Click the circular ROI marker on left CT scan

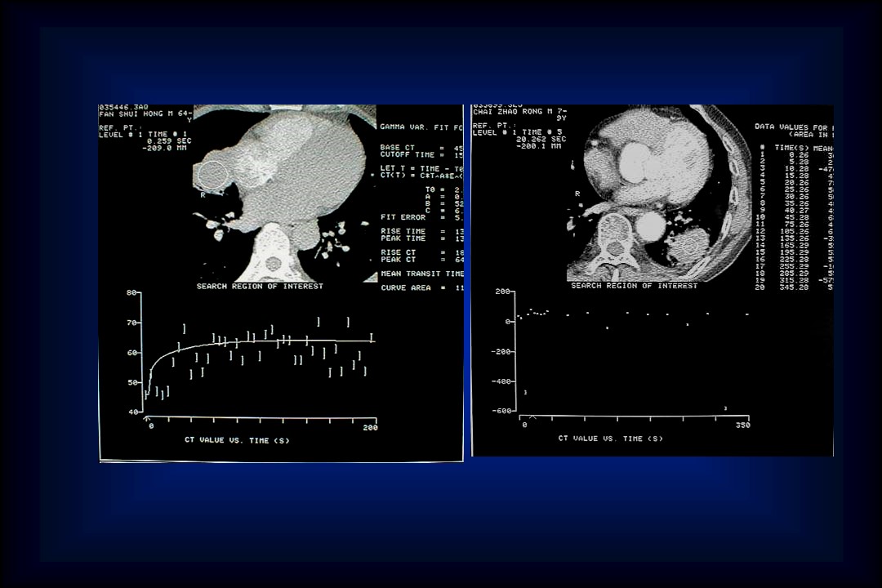[213, 175]
